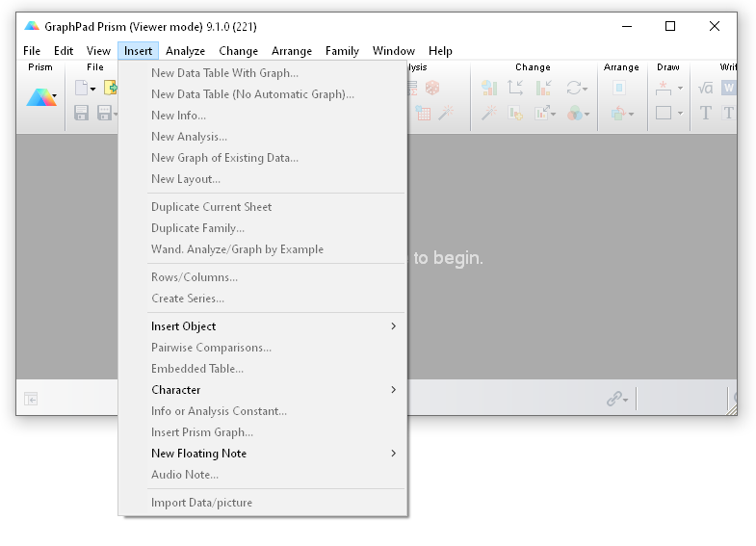Image resolution: width=756 pixels, height=546 pixels.
Task: Select Embedded Table menu entry
Action: [x=262, y=369]
